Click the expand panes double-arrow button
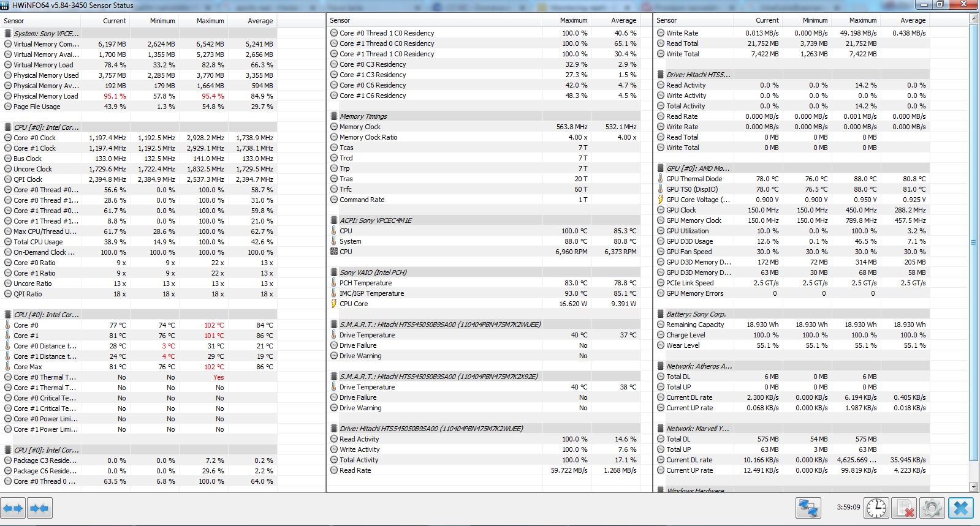The height and width of the screenshot is (526, 980). (x=13, y=508)
